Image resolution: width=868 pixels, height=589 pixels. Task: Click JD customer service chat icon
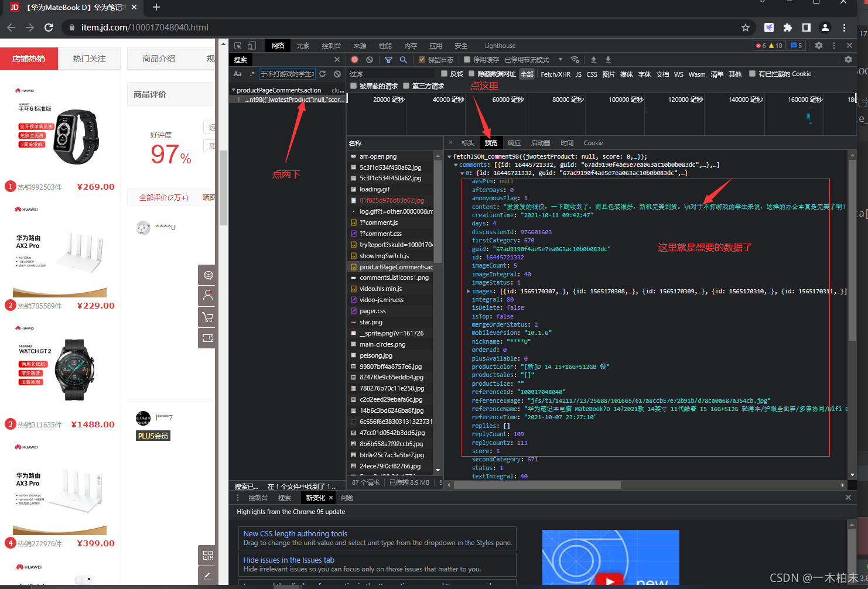[x=207, y=275]
